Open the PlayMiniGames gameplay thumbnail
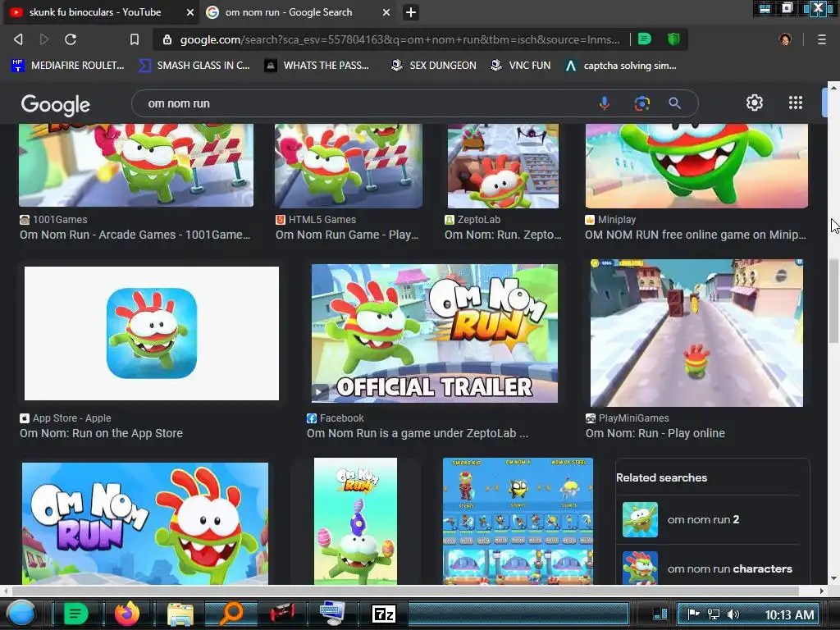Viewport: 840px width, 630px height. (x=696, y=333)
